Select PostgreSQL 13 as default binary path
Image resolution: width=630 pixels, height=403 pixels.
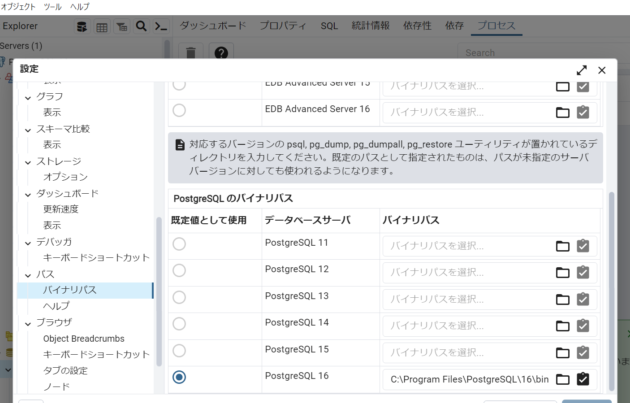179,297
